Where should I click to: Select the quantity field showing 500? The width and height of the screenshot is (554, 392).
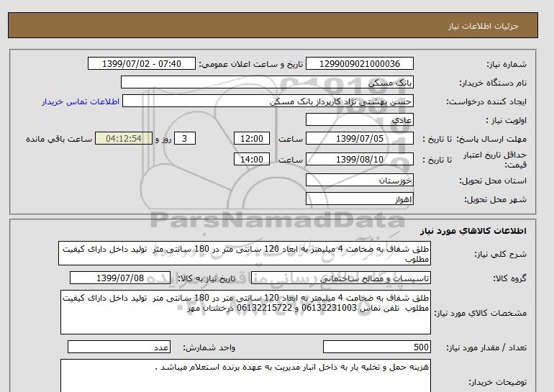(x=377, y=347)
